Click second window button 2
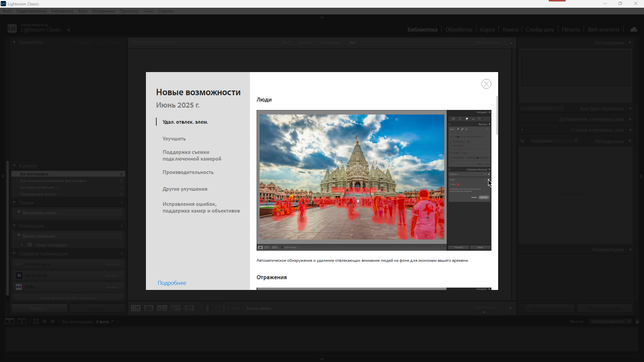 point(22,321)
